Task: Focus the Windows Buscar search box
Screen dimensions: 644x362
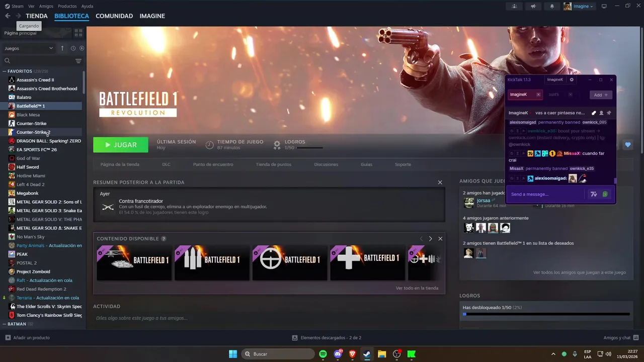Action: [278, 354]
